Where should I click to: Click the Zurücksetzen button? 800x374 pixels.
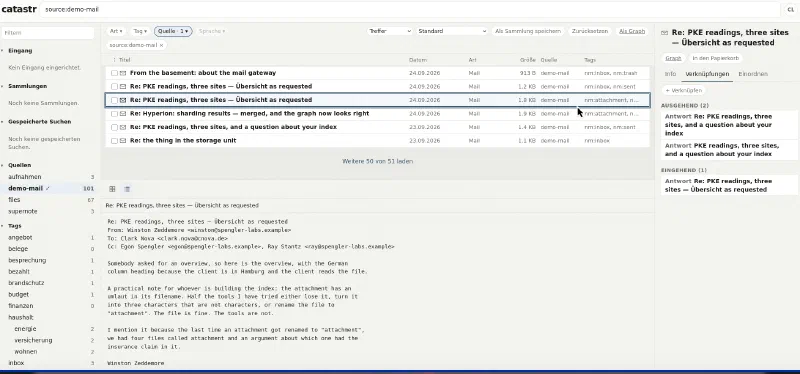(590, 31)
